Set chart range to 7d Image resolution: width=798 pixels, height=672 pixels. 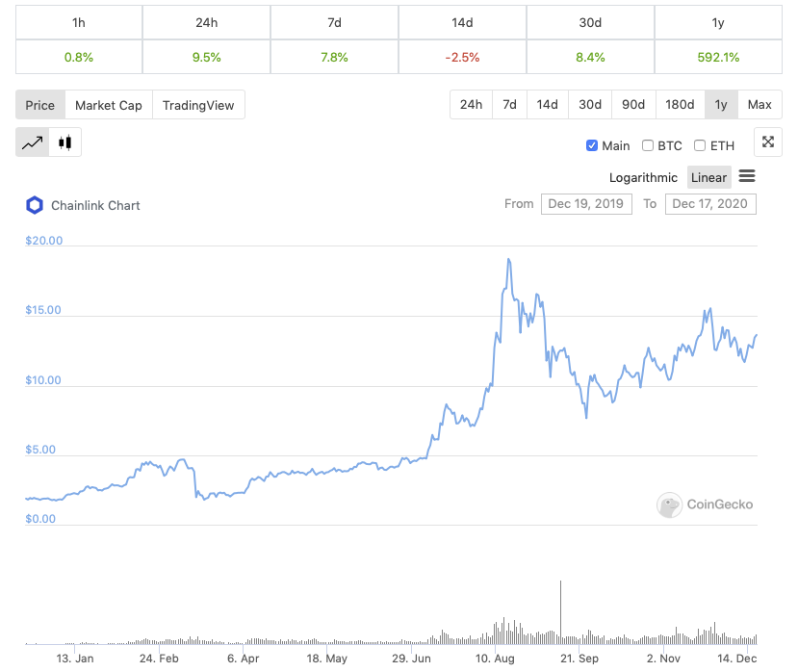click(x=509, y=104)
